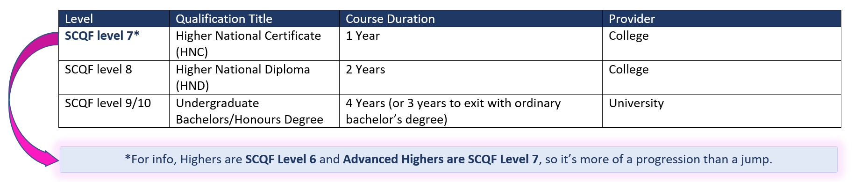Click the footnote box about Highers

448,160
